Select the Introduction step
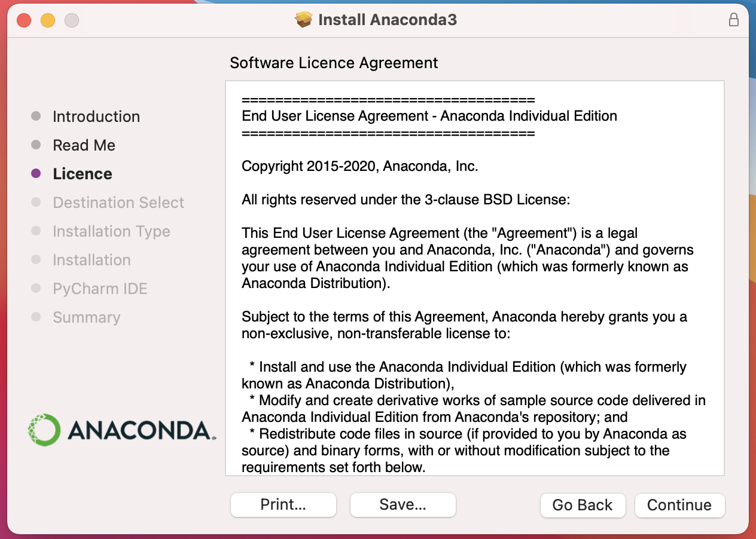756x539 pixels. click(96, 116)
